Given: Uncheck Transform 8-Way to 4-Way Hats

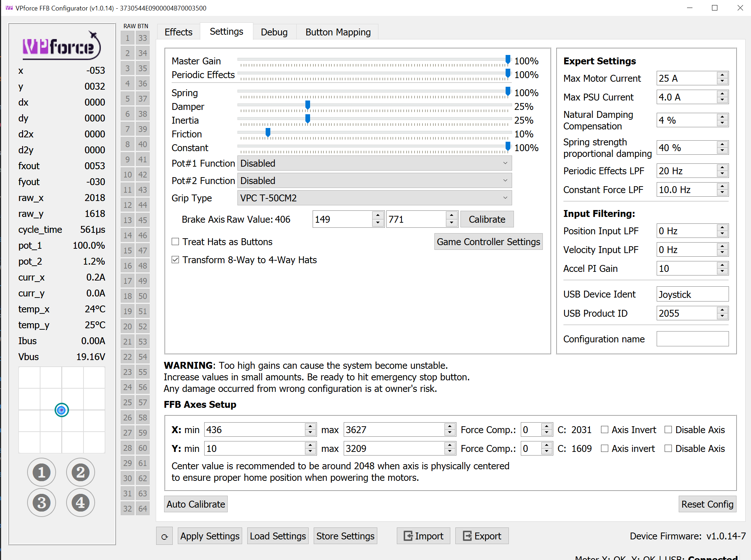Looking at the screenshot, I should point(176,260).
